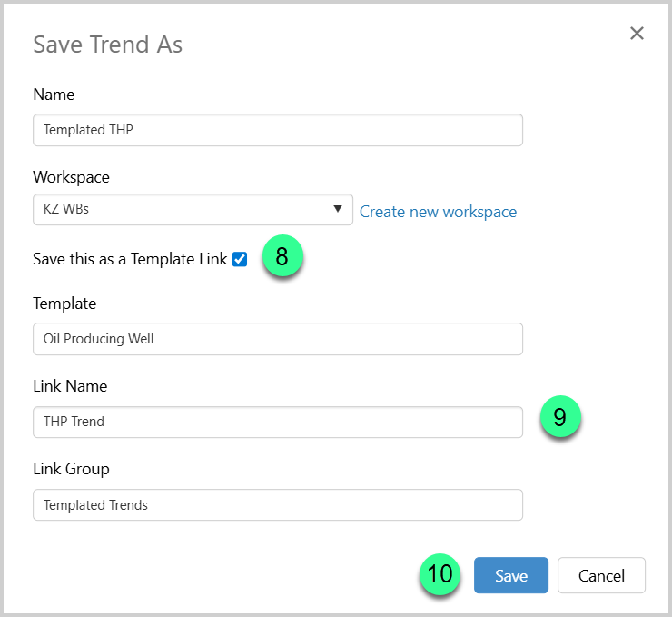Click the Template heading label
672x617 pixels.
[x=64, y=304]
